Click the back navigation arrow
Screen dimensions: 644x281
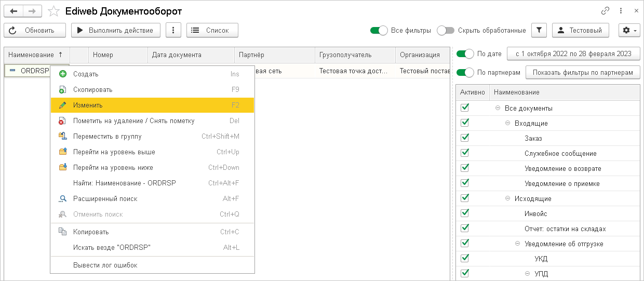(14, 11)
